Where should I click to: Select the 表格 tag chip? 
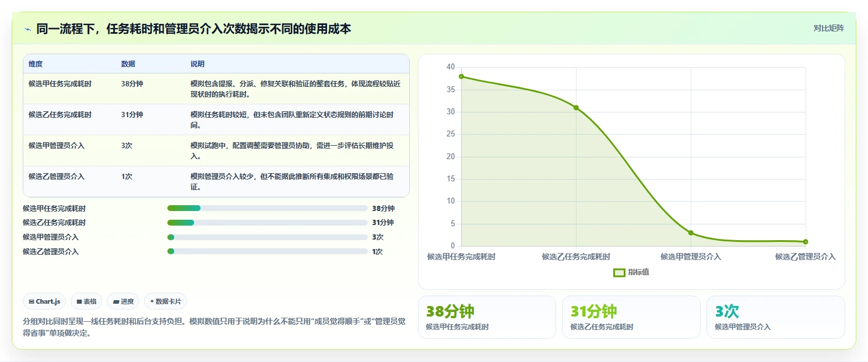click(x=86, y=301)
